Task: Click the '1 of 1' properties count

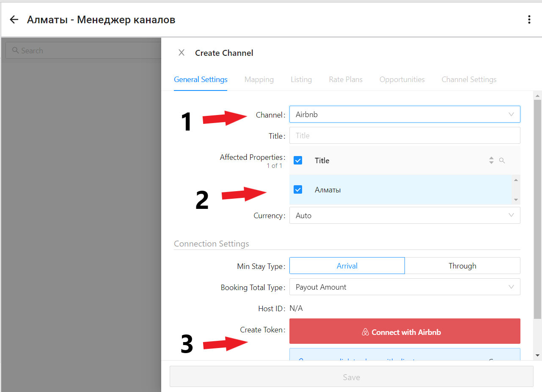Action: [x=274, y=166]
